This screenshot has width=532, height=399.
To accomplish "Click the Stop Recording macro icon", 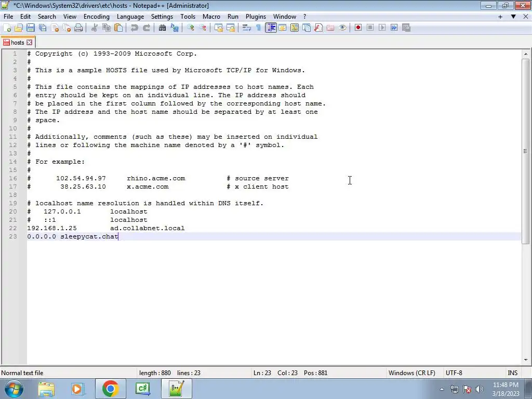I will point(370,28).
